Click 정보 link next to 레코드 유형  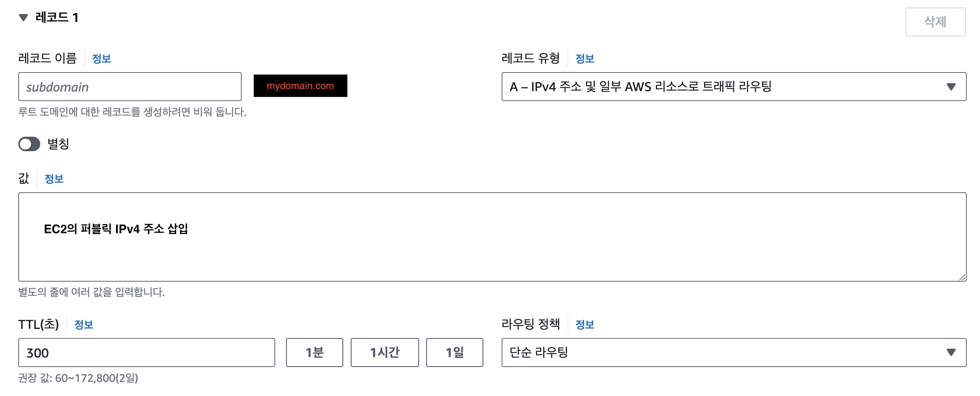pos(584,58)
